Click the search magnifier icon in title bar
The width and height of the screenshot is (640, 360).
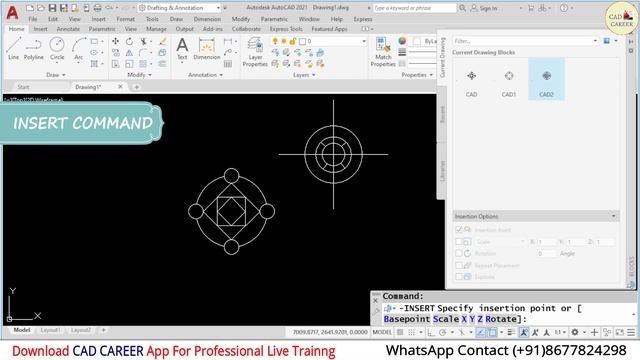pyautogui.click(x=462, y=8)
